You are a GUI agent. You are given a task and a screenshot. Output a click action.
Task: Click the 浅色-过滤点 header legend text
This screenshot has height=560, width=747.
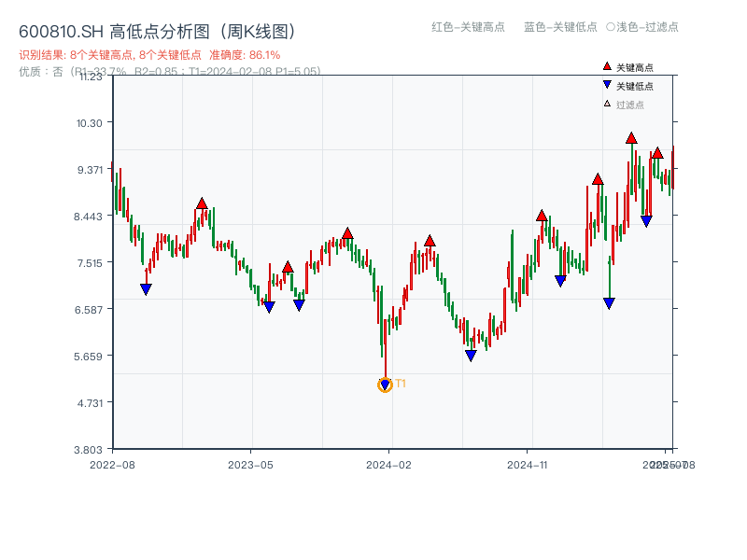tap(647, 27)
